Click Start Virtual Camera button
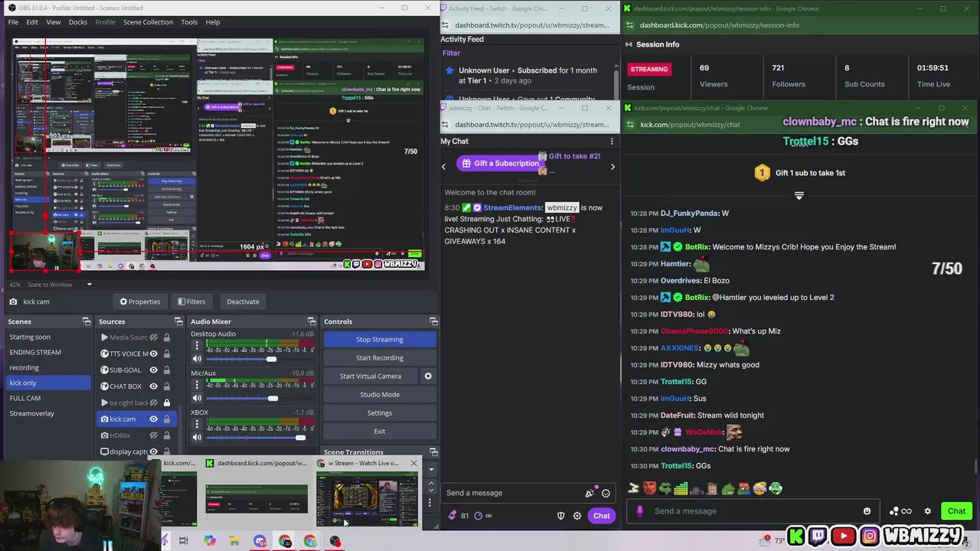This screenshot has height=551, width=980. (x=371, y=377)
